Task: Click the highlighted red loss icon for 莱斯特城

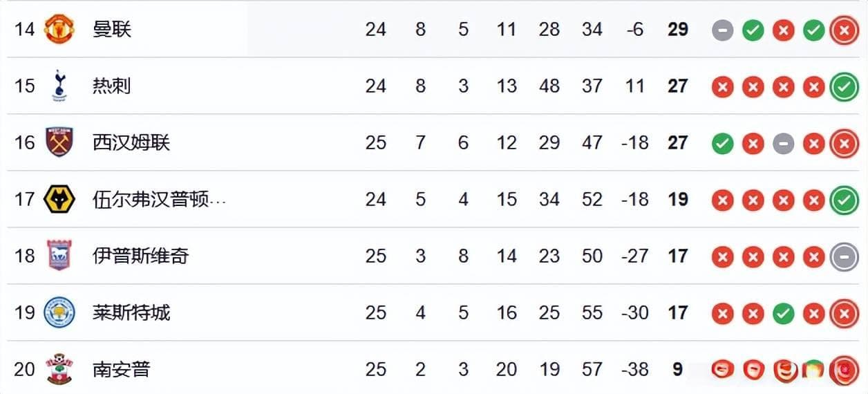Action: click(844, 314)
